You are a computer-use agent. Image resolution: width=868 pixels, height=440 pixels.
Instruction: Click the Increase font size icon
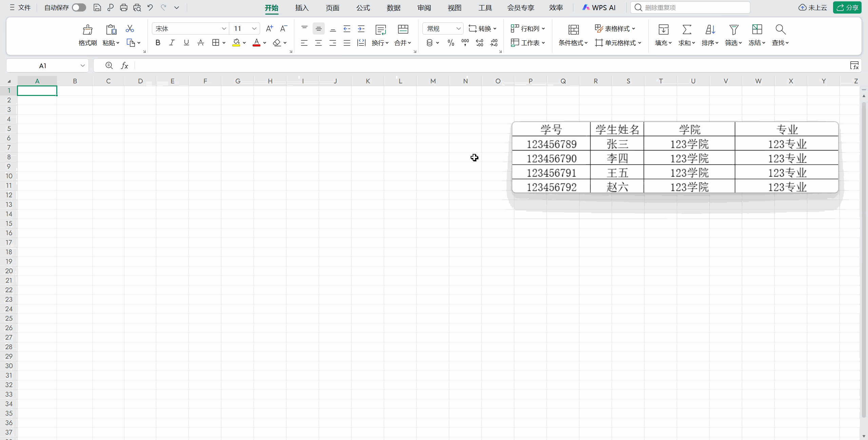pyautogui.click(x=269, y=29)
